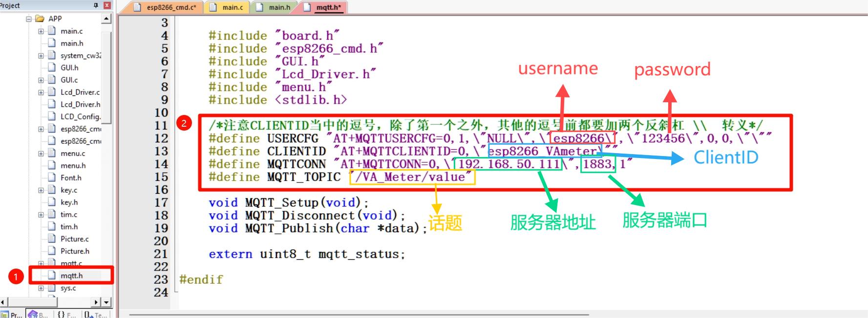Open the Templates tab icon
868x318 pixels.
pos(95,314)
